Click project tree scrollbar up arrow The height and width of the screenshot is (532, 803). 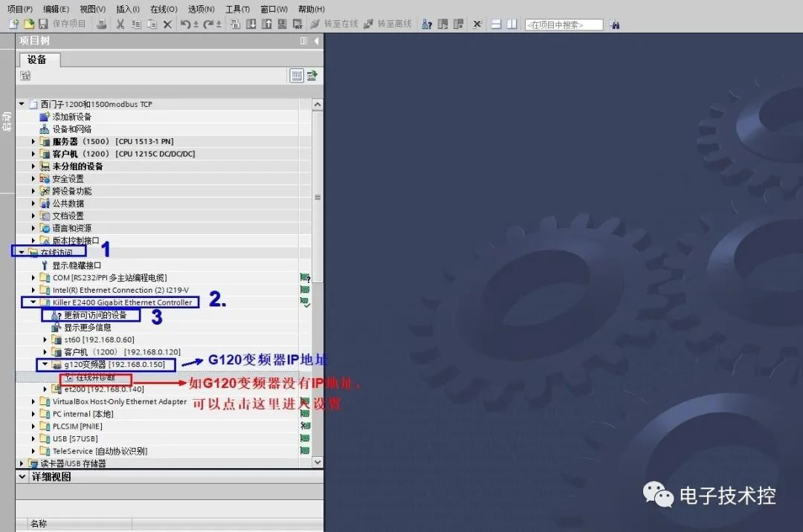click(317, 104)
